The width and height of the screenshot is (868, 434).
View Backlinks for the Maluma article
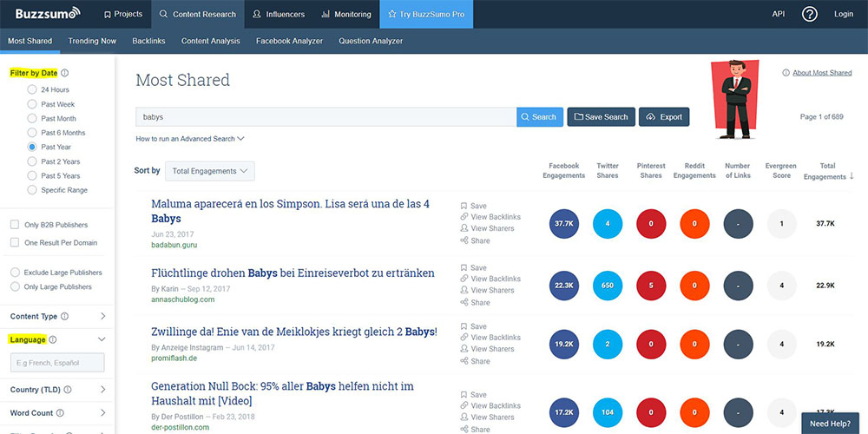[x=490, y=217]
